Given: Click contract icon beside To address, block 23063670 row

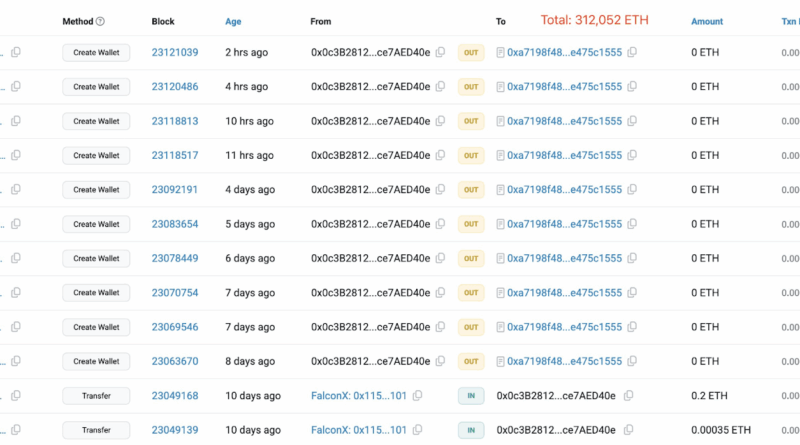Looking at the screenshot, I should click(501, 361).
